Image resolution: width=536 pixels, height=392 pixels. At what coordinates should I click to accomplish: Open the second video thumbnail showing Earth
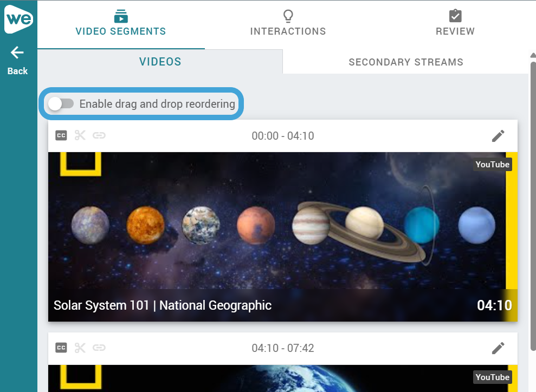coord(283,378)
